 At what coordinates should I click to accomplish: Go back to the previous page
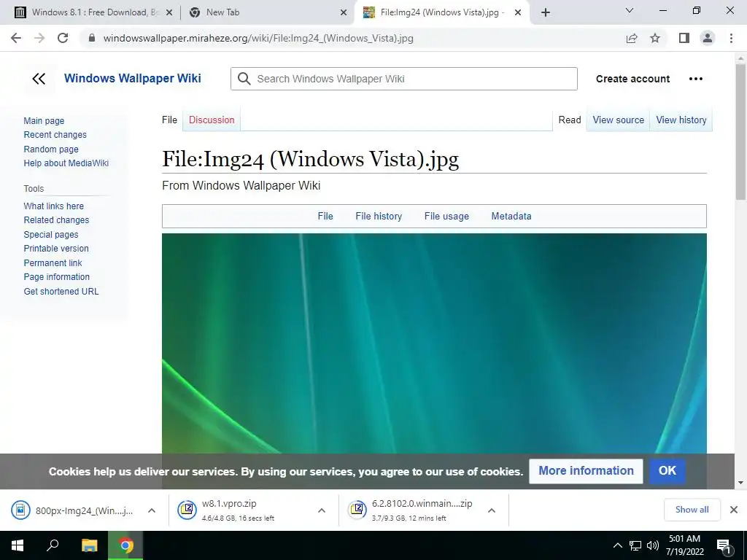[x=16, y=38]
